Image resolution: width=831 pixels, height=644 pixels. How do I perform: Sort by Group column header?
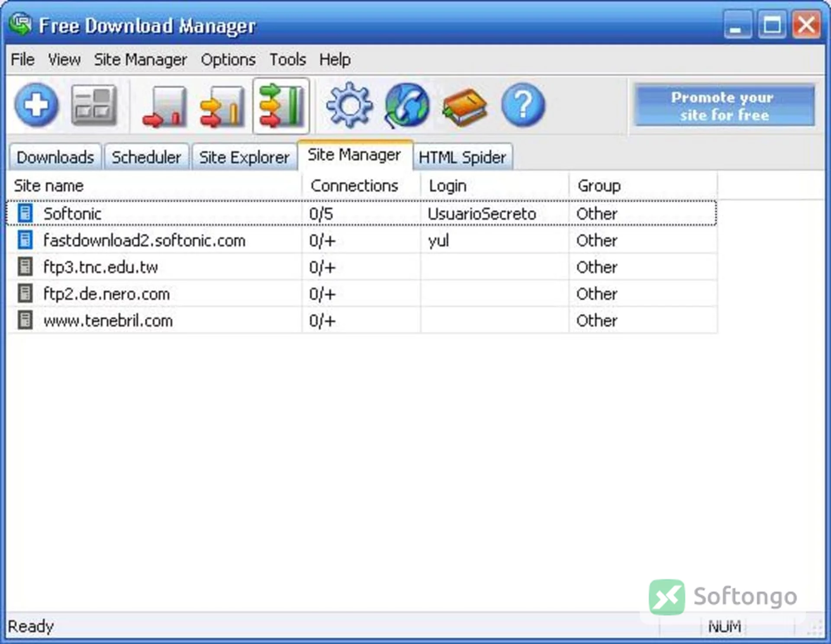point(643,186)
